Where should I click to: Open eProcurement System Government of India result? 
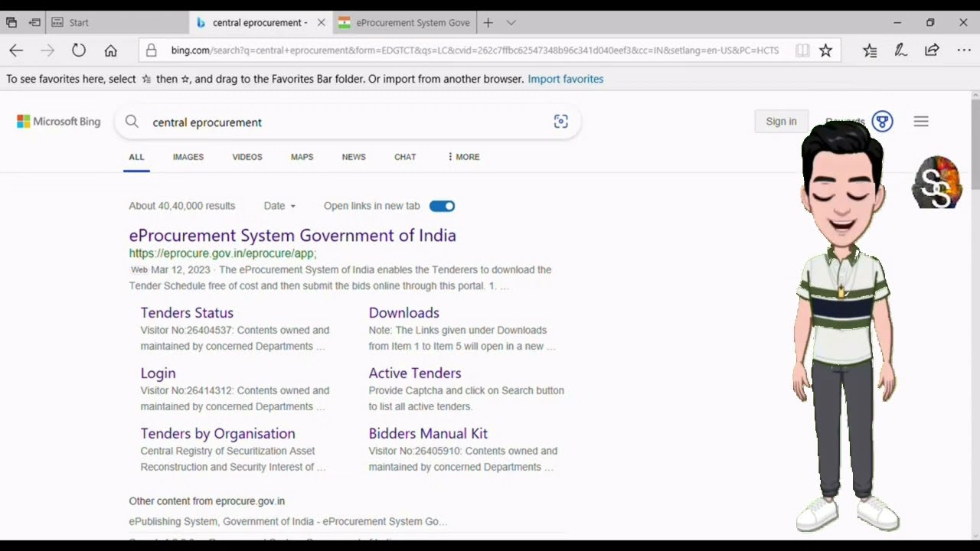click(292, 235)
